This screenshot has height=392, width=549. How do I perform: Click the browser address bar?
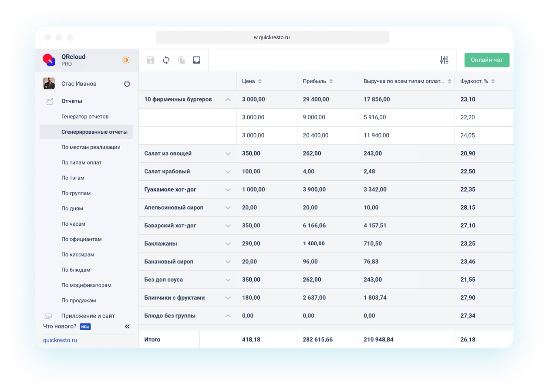pos(272,37)
